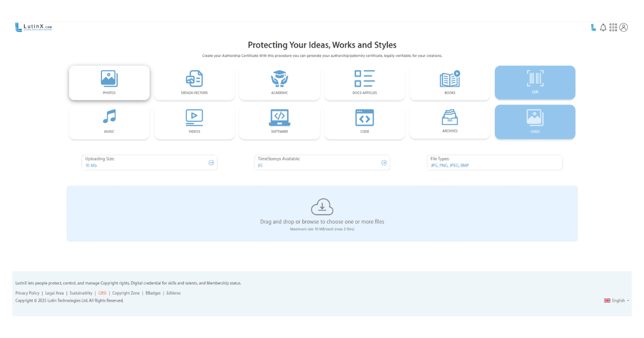Open the notifications bell
644x338 pixels.
[x=603, y=27]
